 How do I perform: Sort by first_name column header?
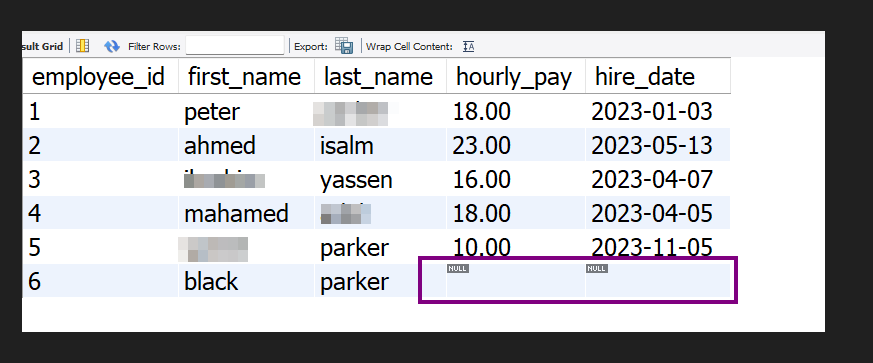246,76
